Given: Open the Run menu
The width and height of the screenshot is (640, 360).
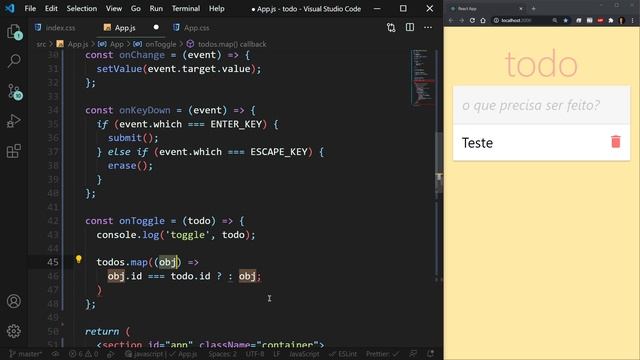Looking at the screenshot, I should [156, 8].
